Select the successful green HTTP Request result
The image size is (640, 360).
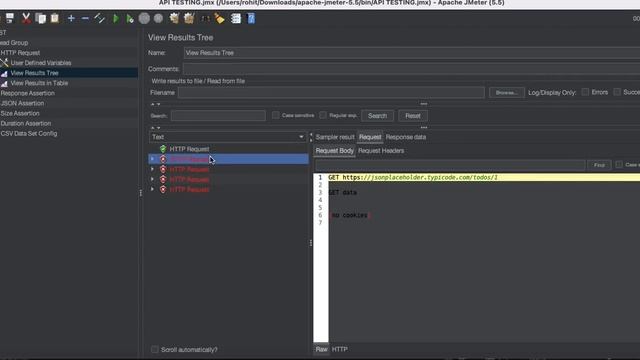[x=189, y=149]
